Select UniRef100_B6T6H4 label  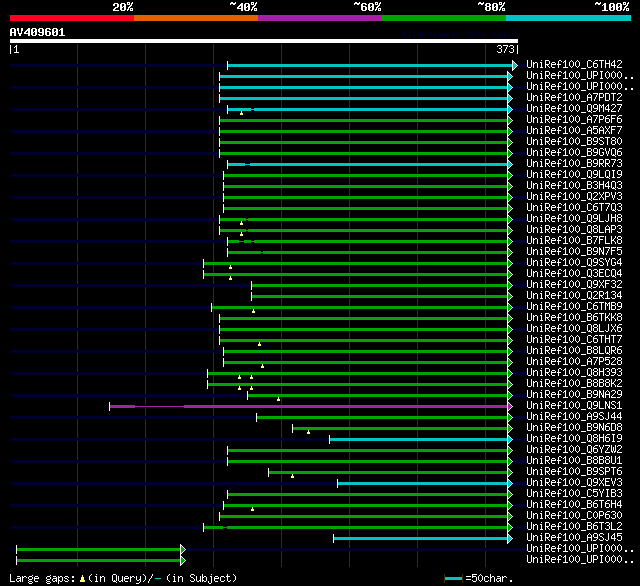574,505
